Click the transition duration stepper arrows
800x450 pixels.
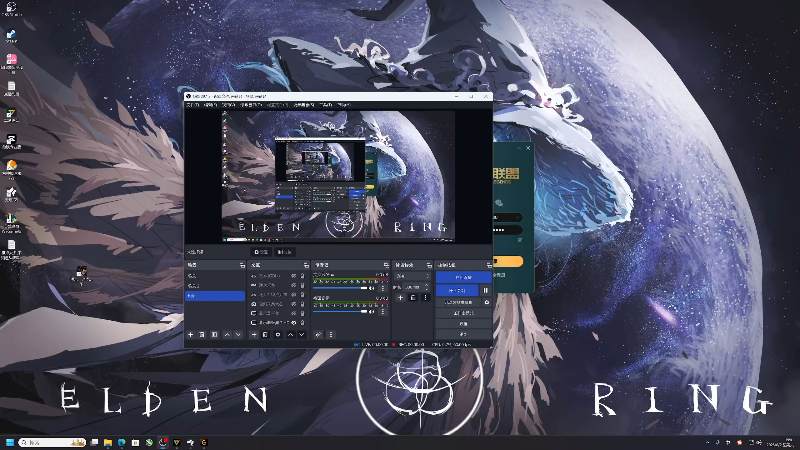click(x=427, y=287)
